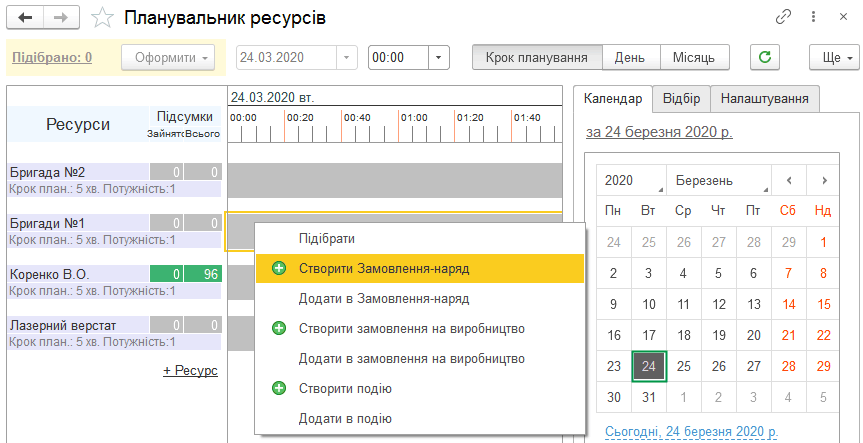Select Крок планування view mode

point(537,57)
